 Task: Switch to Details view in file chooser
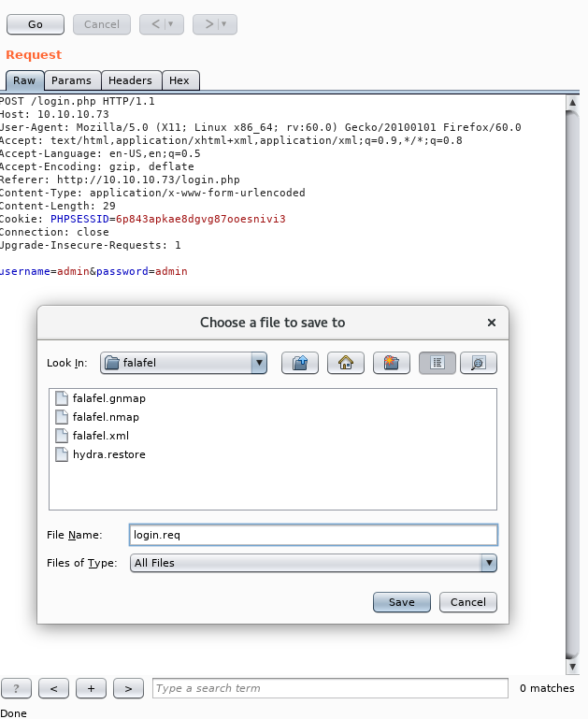(x=479, y=363)
